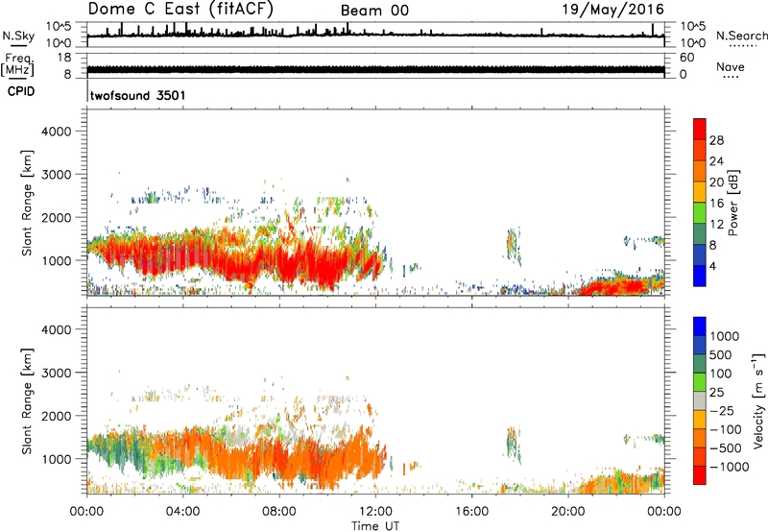The image size is (768, 532).
Task: Click the '-1000' tick on Velocity colorbar
Action: [x=729, y=467]
